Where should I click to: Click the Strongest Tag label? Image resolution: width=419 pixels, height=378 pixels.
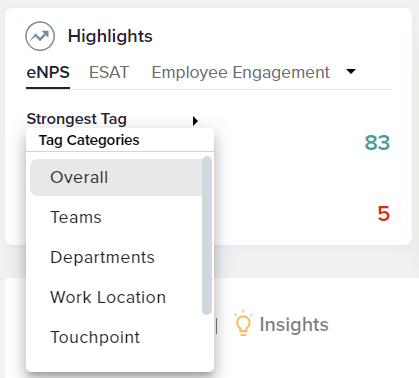[77, 119]
